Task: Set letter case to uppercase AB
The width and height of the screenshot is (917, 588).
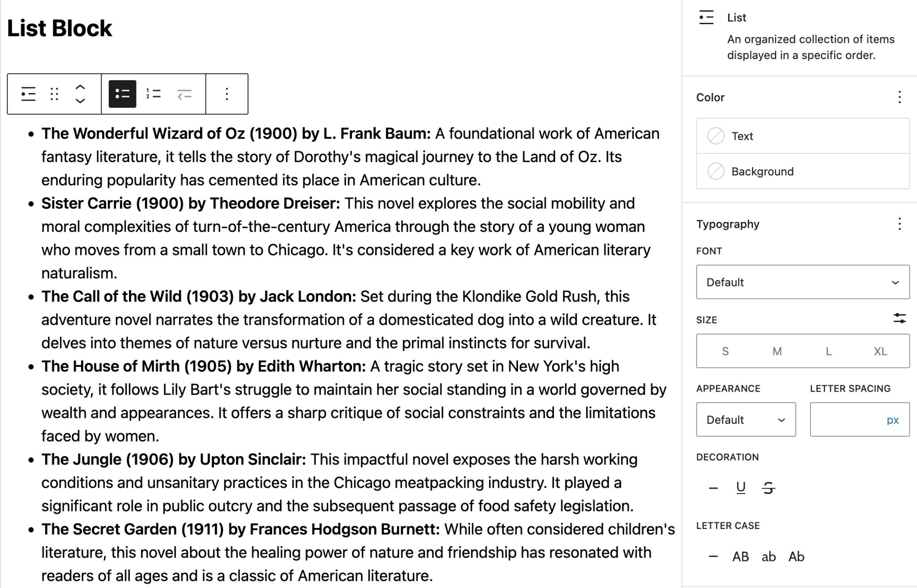Action: pyautogui.click(x=741, y=557)
